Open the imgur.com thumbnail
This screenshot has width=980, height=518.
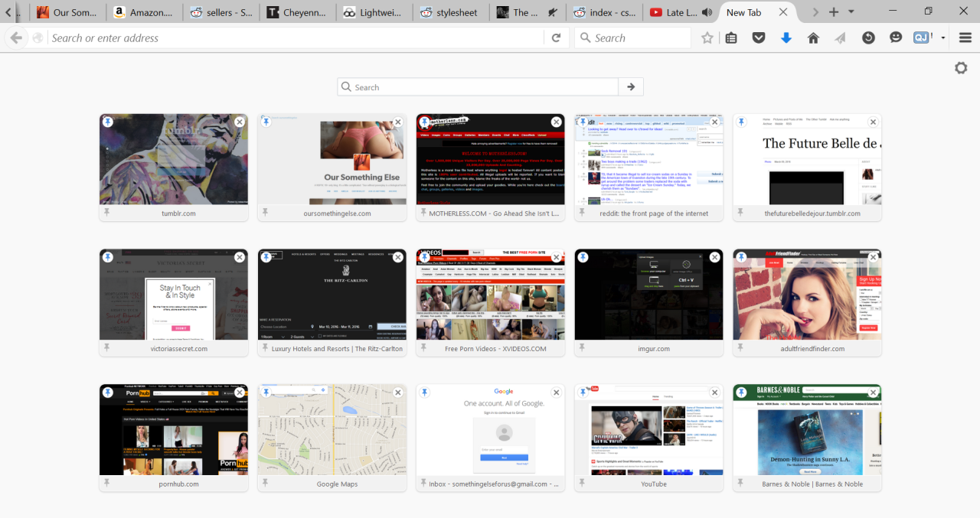pos(648,295)
